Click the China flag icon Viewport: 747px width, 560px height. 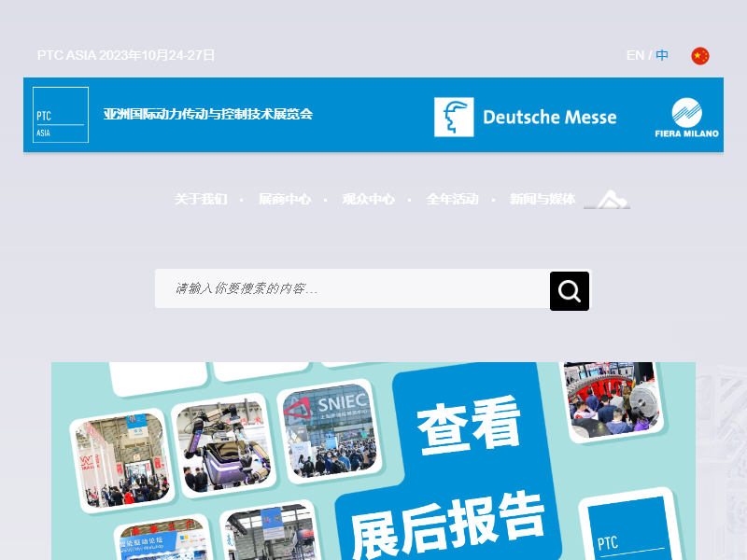point(699,56)
